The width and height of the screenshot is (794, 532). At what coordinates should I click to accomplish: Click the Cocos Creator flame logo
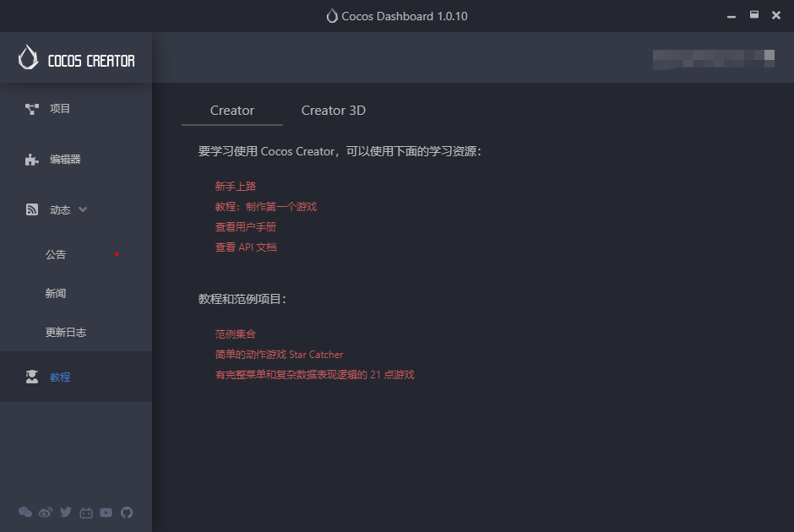[29, 57]
